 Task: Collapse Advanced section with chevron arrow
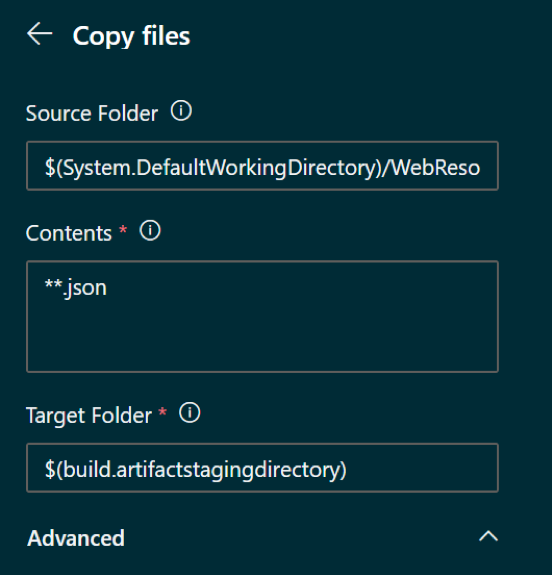click(488, 536)
